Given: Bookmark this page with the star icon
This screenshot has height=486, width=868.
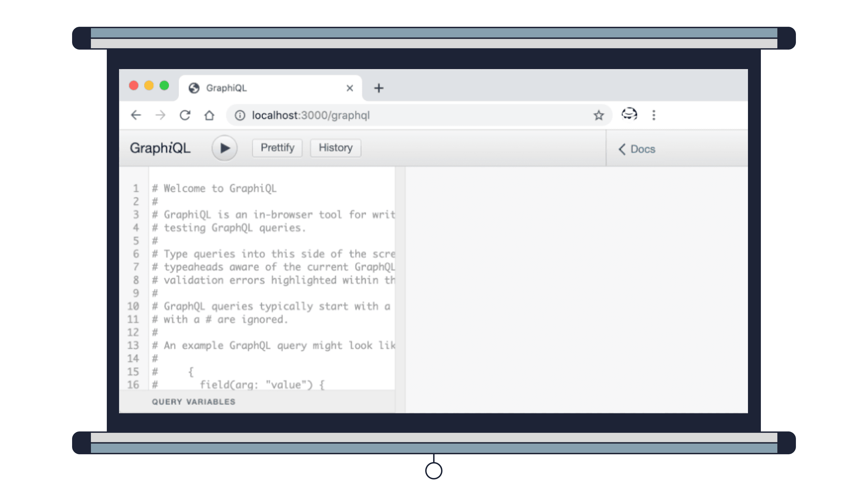Looking at the screenshot, I should tap(599, 115).
